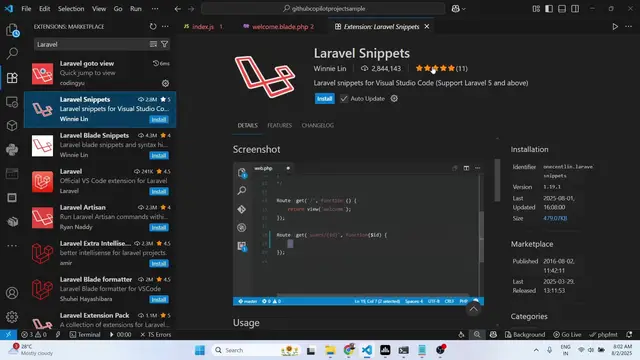Open the remote window status bar button
The width and height of the screenshot is (640, 360).
pos(8,334)
